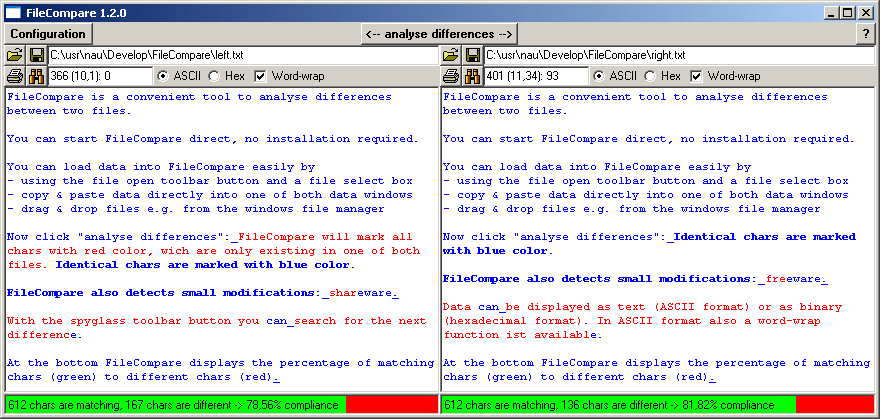Select ASCII mode for left pane
880x419 pixels.
coord(180,76)
